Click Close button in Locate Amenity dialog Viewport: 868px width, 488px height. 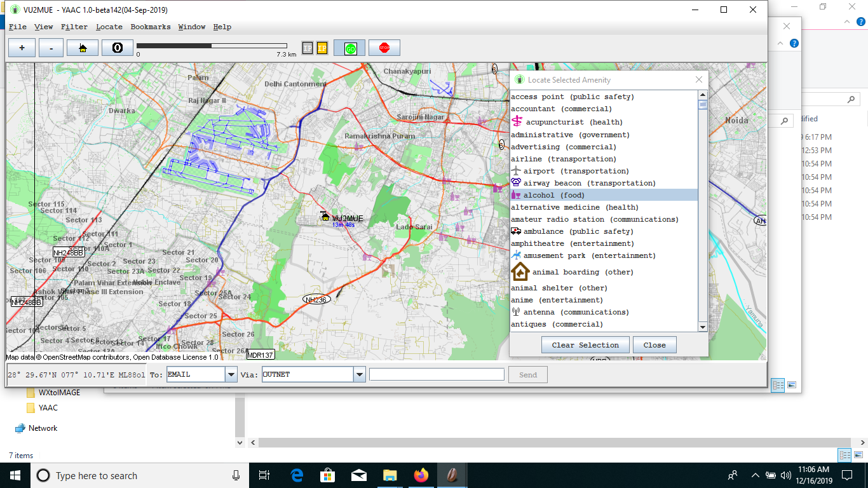coord(654,345)
